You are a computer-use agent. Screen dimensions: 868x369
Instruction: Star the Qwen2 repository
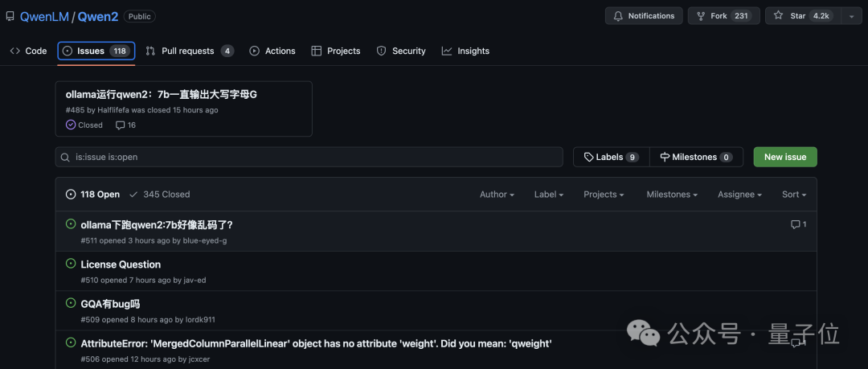(803, 16)
